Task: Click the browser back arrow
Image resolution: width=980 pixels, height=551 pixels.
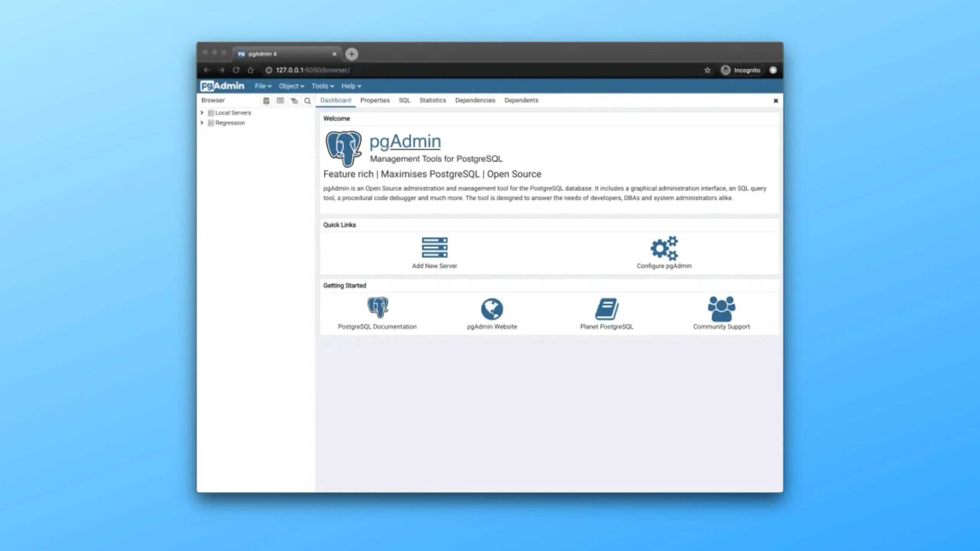Action: 207,70
